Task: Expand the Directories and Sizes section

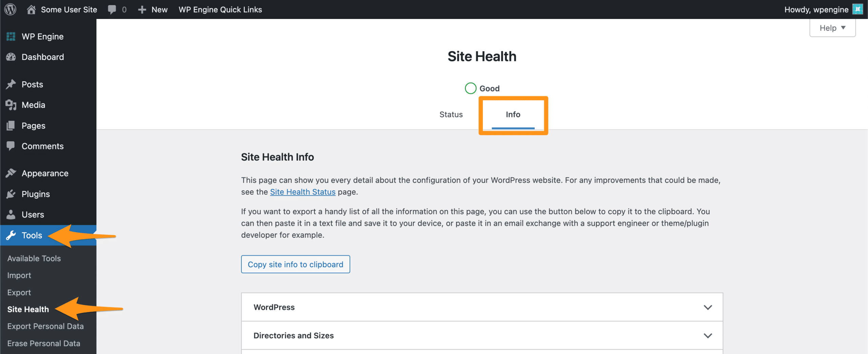Action: (x=482, y=335)
